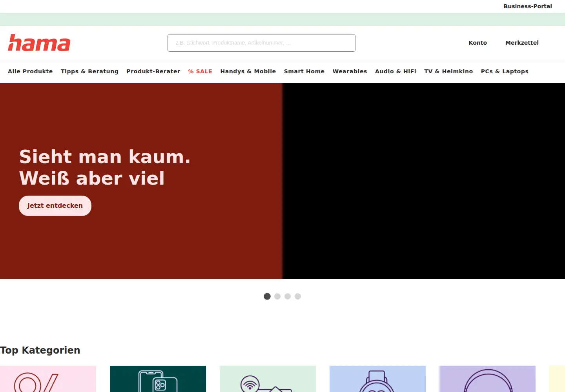Click the hero slide headline
Screen dimensions: 565x392
tap(105, 167)
